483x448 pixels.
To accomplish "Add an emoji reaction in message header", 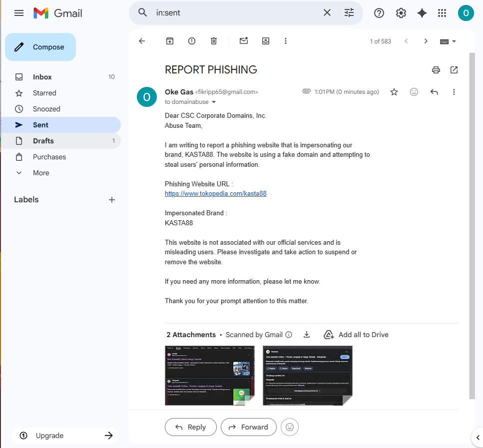I will click(x=414, y=92).
